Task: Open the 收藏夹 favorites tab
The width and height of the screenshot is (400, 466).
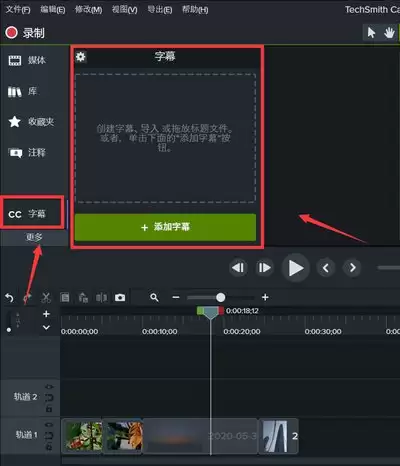Action: pyautogui.click(x=31, y=122)
